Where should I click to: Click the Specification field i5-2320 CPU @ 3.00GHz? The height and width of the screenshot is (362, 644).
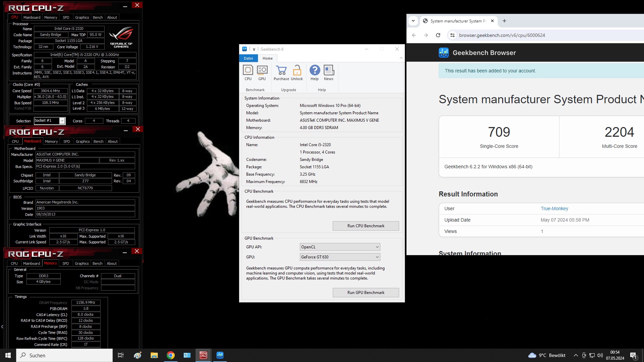[x=85, y=55]
